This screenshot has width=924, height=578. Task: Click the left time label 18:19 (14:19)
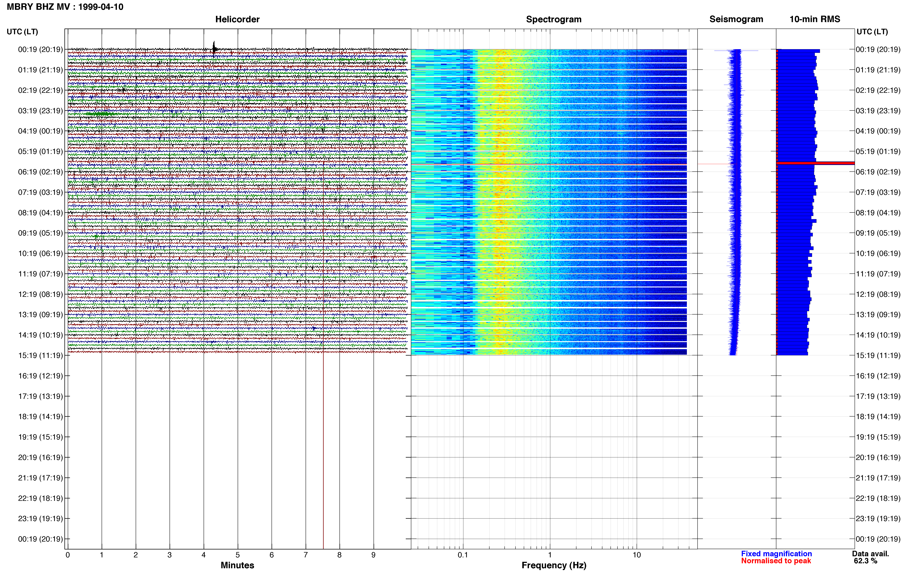tap(41, 417)
